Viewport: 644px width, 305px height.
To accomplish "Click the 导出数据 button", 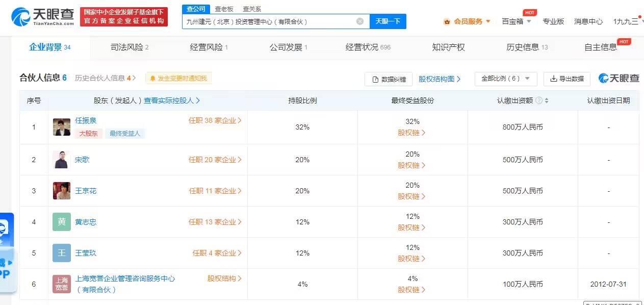I will tap(566, 79).
